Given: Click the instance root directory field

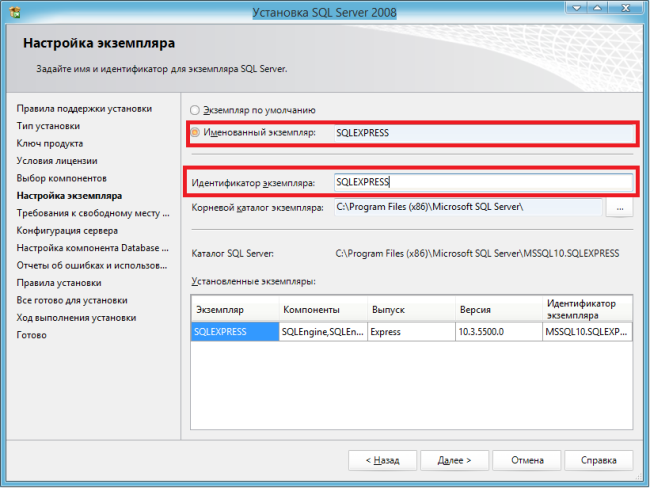Looking at the screenshot, I should (x=468, y=207).
